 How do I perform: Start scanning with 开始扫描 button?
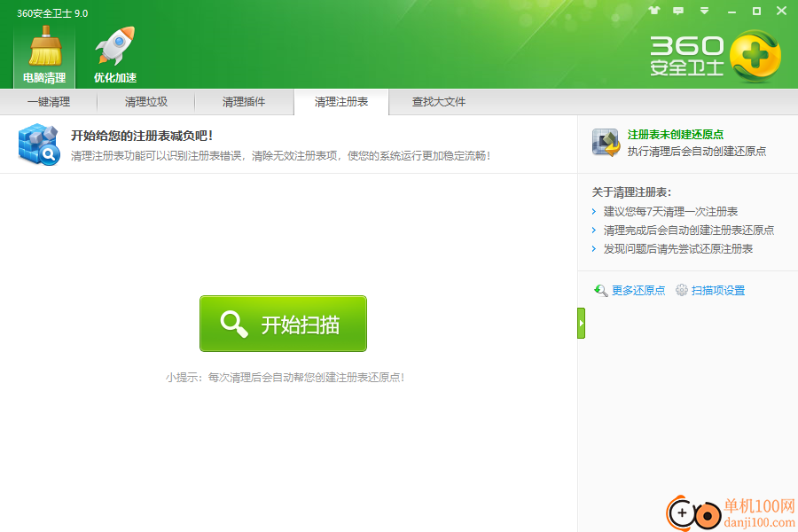pos(283,324)
